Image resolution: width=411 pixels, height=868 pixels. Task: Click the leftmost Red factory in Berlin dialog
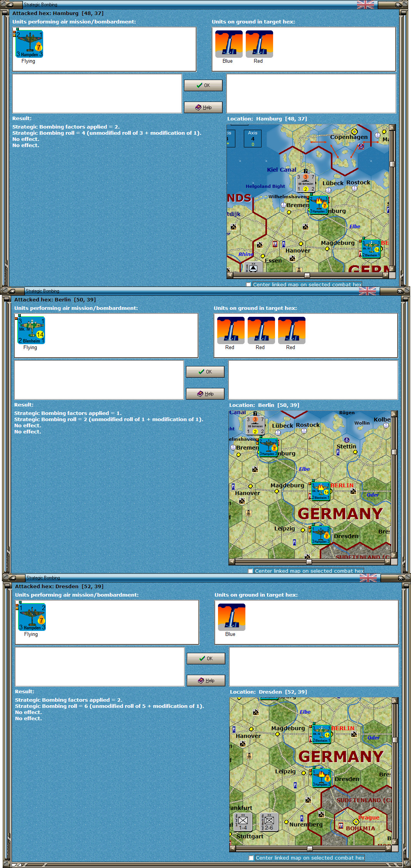pyautogui.click(x=231, y=331)
